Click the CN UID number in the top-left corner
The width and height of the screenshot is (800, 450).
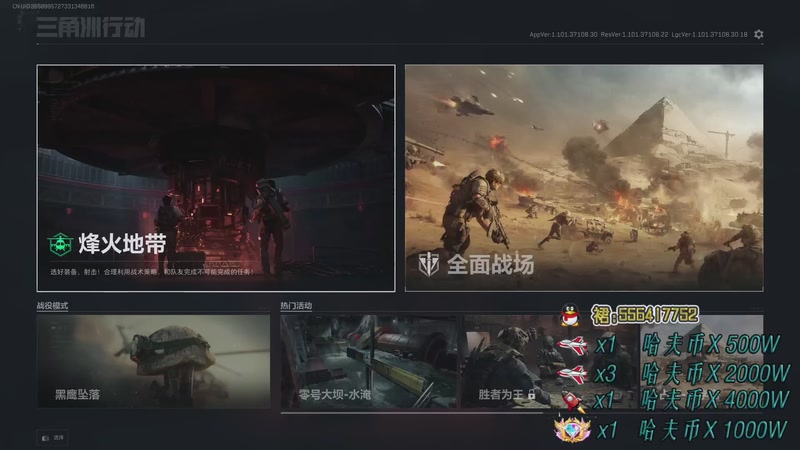(x=53, y=6)
